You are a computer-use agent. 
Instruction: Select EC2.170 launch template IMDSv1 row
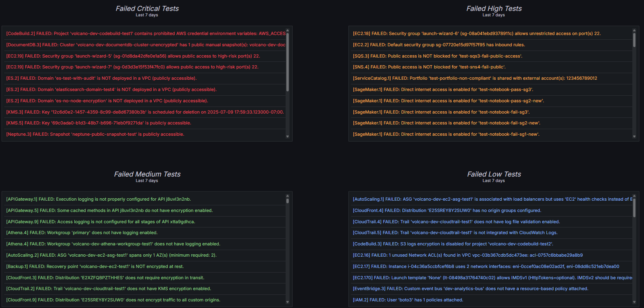[491, 278]
